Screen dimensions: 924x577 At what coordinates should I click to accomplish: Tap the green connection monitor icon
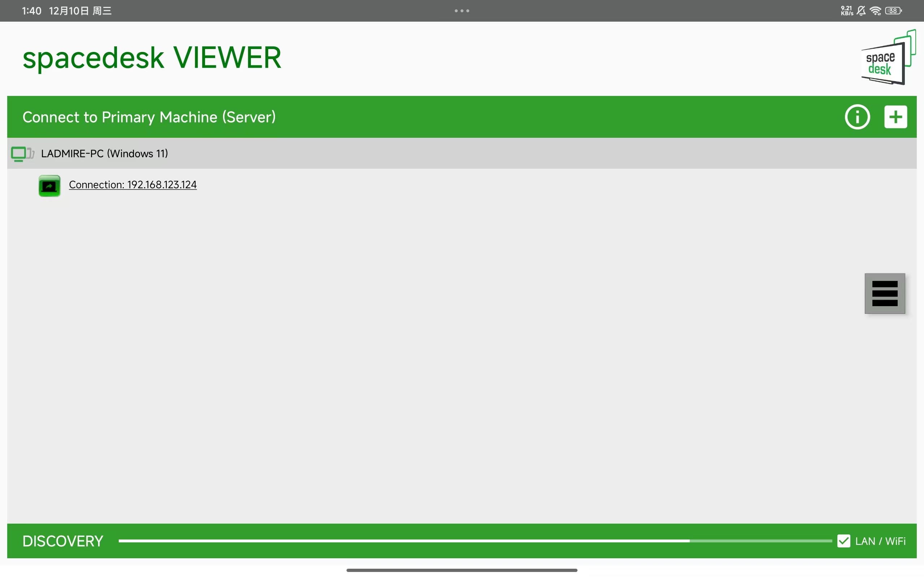(49, 186)
